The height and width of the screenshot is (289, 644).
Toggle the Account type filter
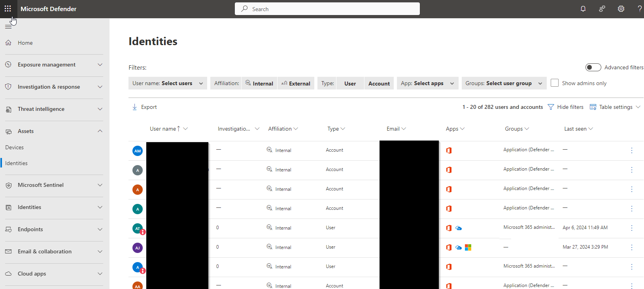tap(379, 83)
